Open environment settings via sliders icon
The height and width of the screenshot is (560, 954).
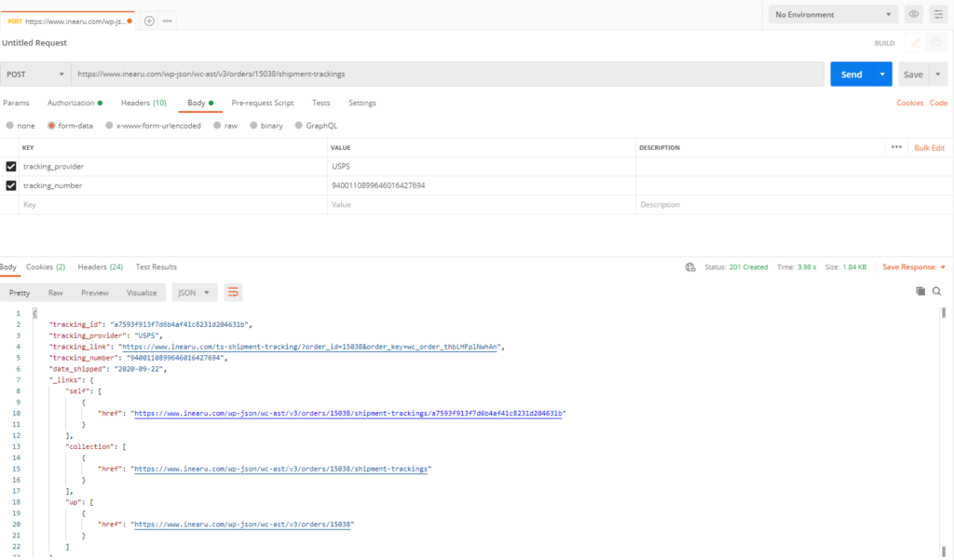pos(939,14)
